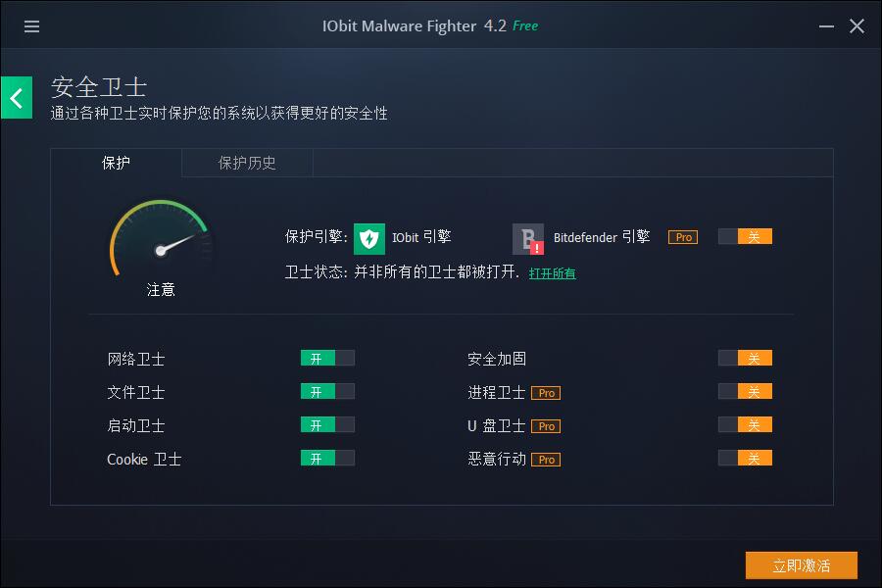Screen dimensions: 882x588
Task: Toggle the 启动卫士 switch off
Action: 327,424
